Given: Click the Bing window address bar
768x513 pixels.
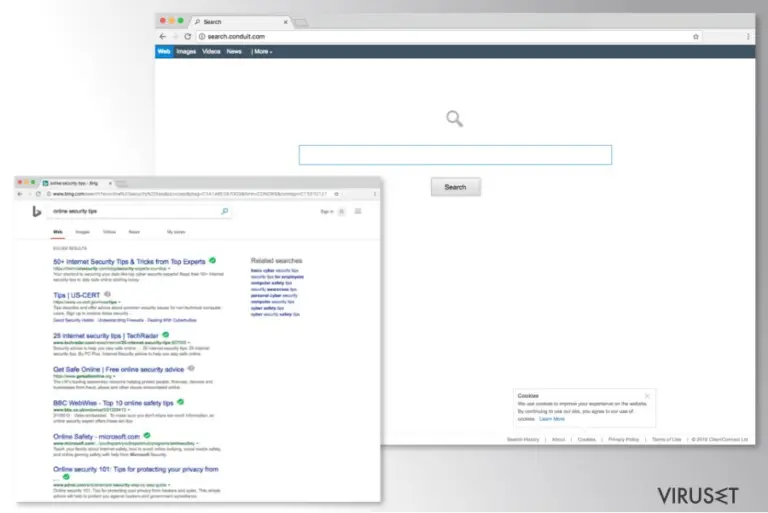Looking at the screenshot, I should (191, 194).
